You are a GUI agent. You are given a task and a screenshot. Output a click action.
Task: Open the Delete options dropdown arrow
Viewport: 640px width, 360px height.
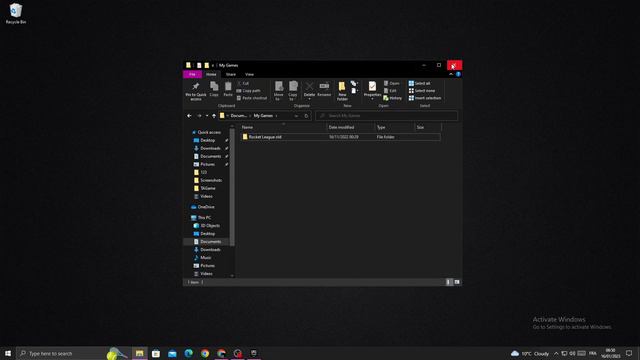click(309, 99)
